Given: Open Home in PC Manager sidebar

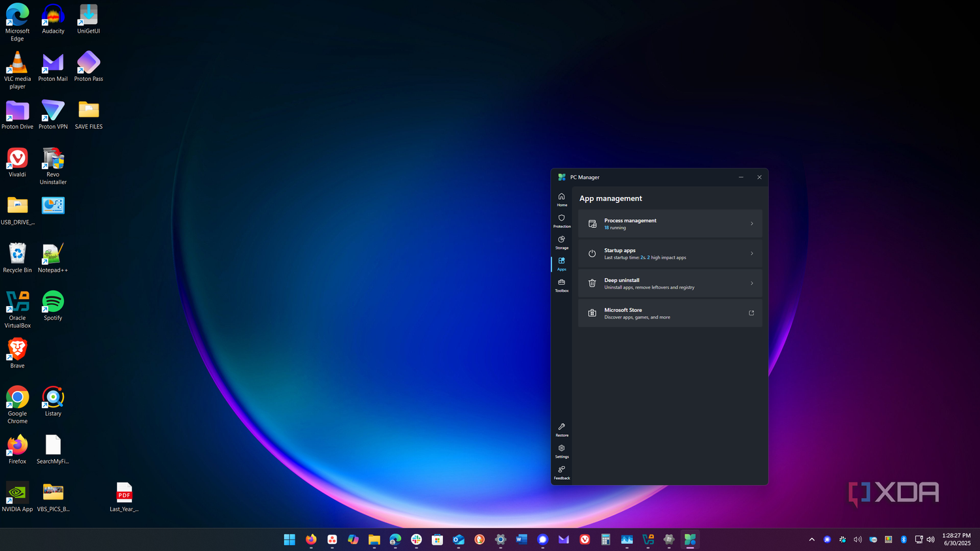Looking at the screenshot, I should coord(562,200).
